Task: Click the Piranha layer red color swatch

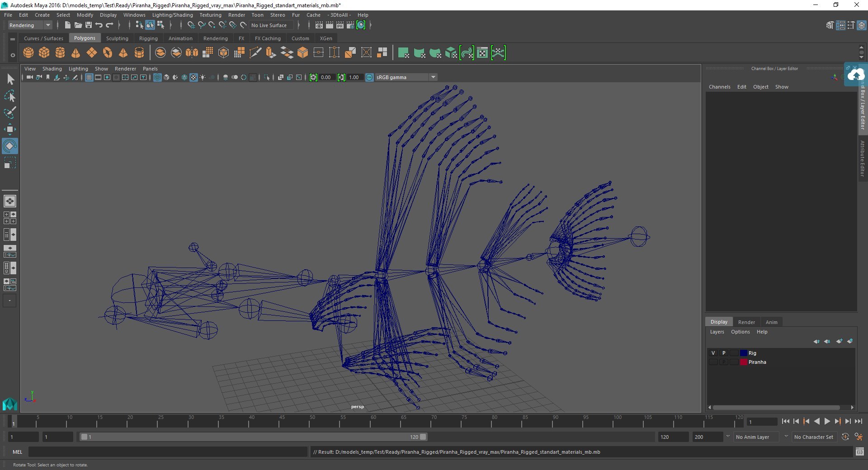Action: click(x=743, y=362)
